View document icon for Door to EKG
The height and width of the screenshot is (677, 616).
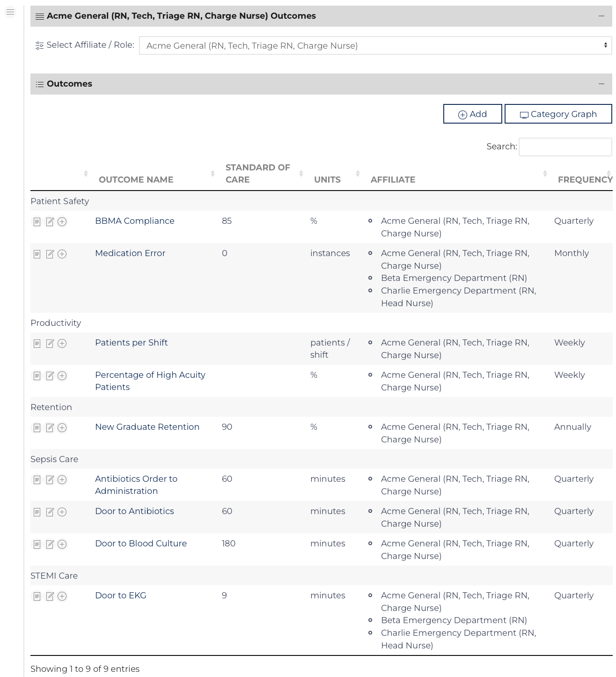click(x=37, y=596)
